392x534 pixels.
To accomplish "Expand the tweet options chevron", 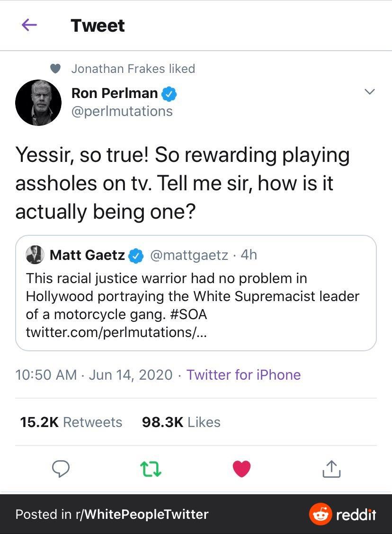I will [370, 92].
